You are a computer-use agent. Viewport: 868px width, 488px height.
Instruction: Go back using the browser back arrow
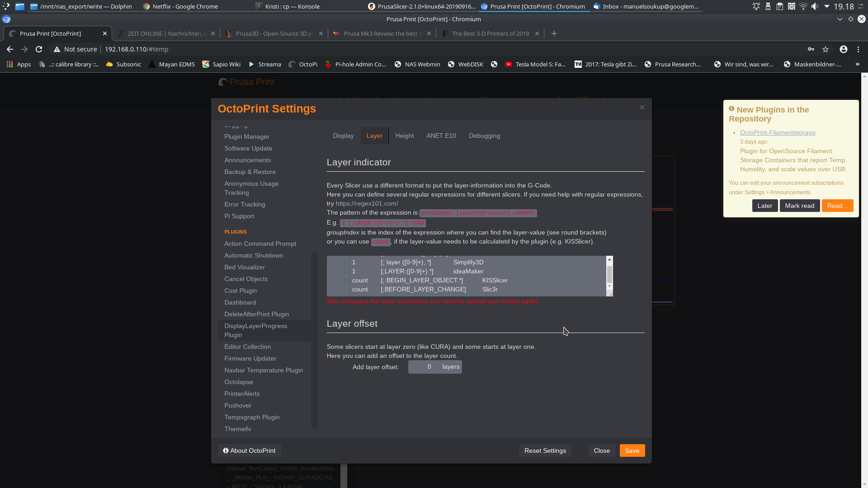[9, 49]
